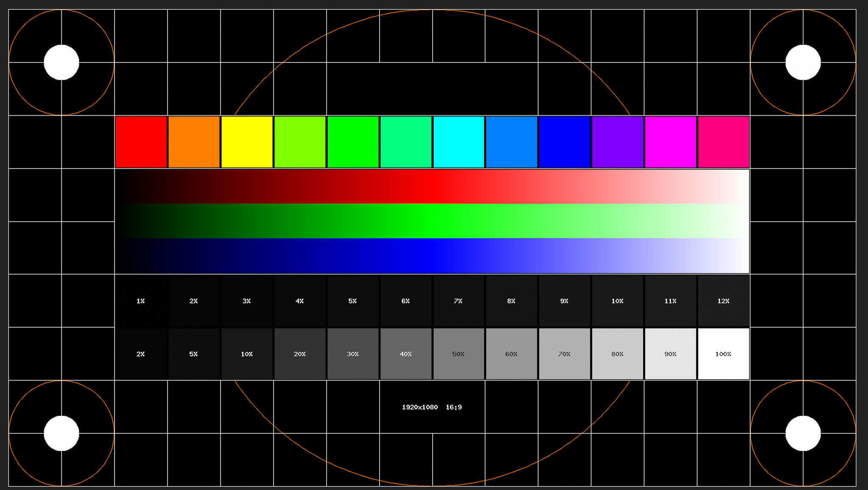Click the green gradient bar
The width and height of the screenshot is (868, 490).
(432, 221)
